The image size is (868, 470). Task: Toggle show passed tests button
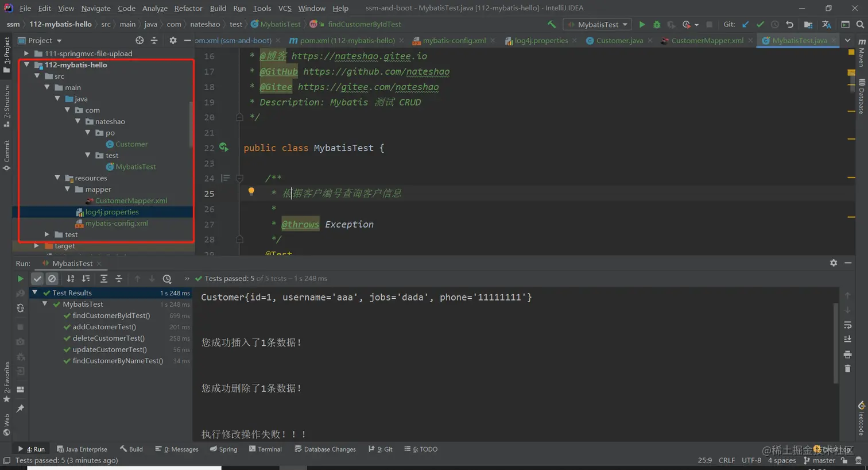37,279
